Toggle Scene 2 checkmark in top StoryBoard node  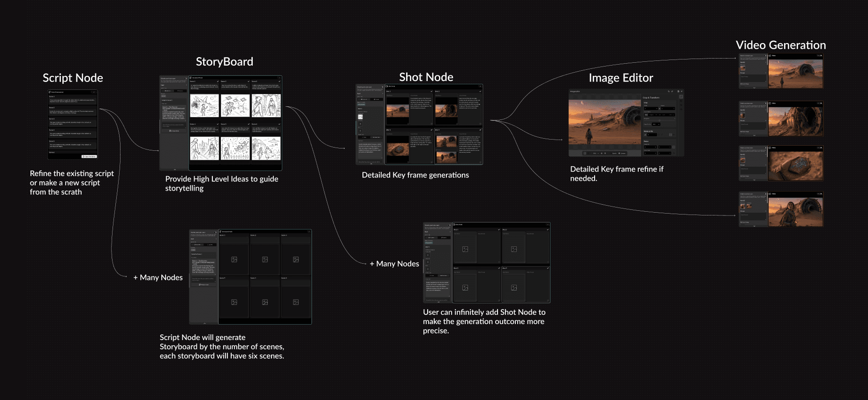coord(249,81)
